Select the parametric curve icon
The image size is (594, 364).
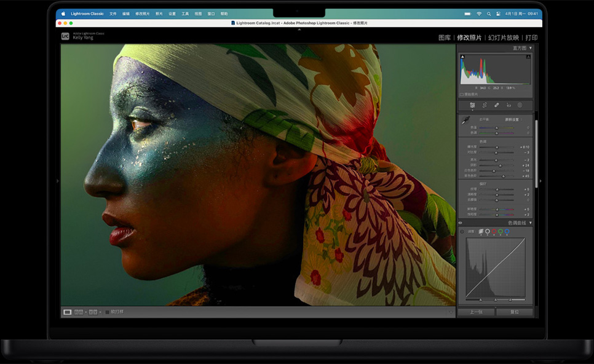[x=481, y=231]
